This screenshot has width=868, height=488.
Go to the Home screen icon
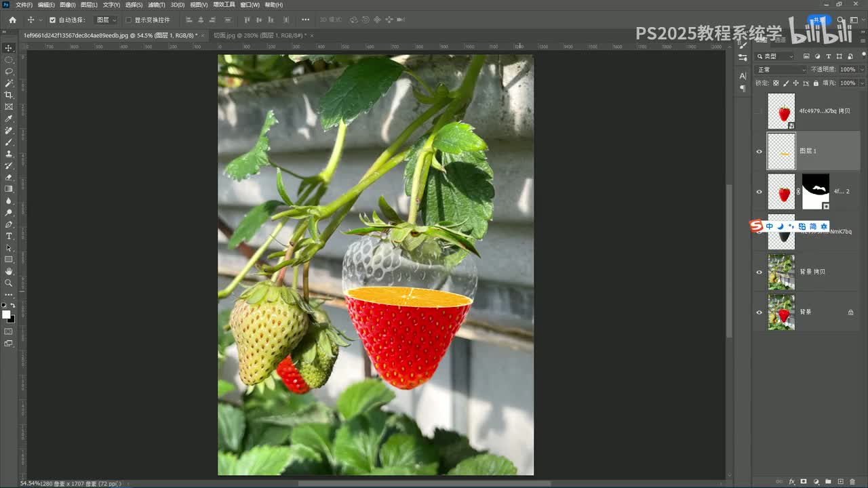[12, 20]
